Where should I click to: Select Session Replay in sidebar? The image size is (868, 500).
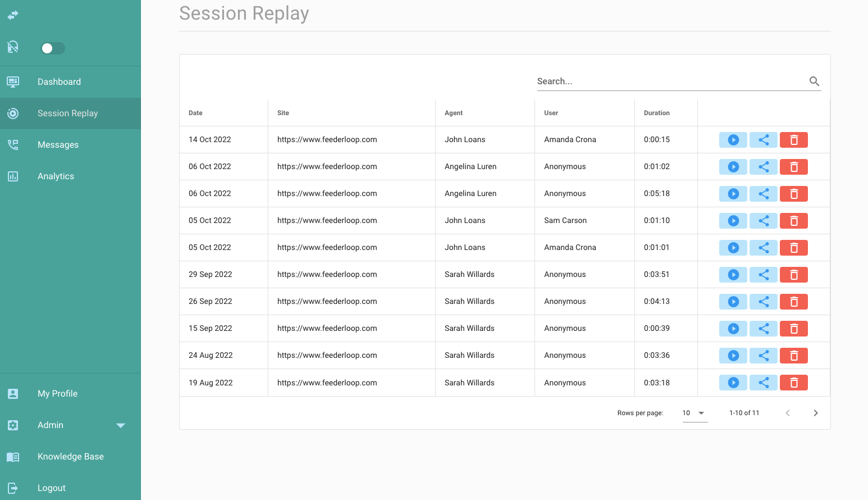coord(70,113)
